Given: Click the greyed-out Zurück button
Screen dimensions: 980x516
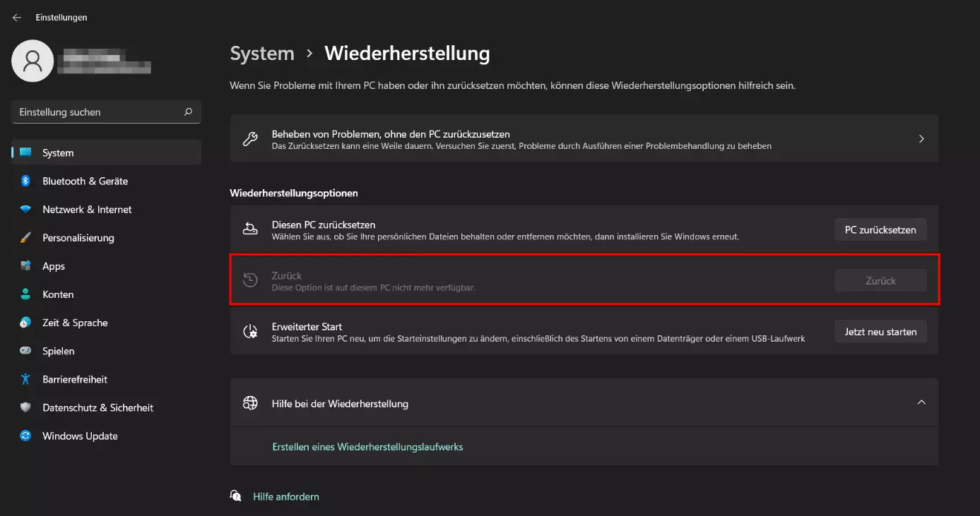Looking at the screenshot, I should 880,280.
